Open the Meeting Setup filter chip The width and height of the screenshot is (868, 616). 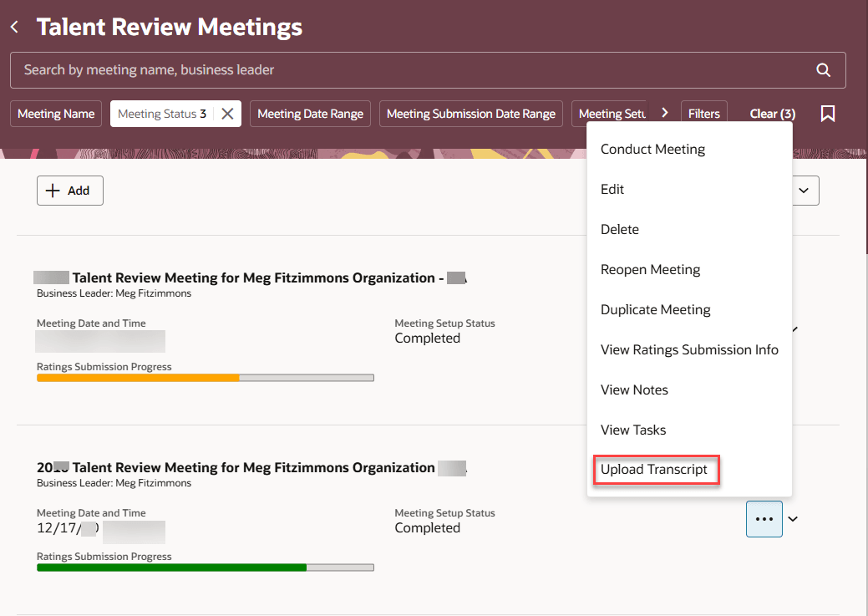612,114
